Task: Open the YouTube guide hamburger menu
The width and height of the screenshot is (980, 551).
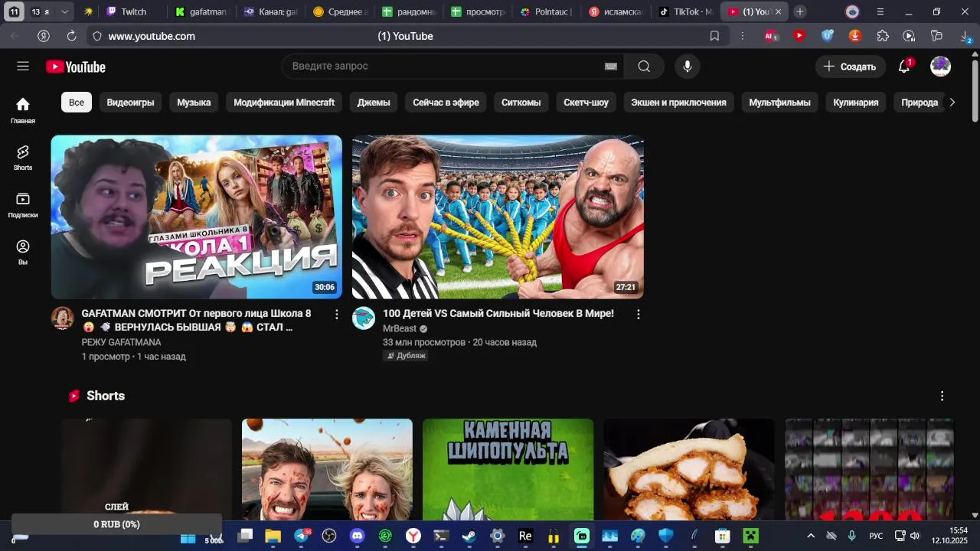Action: click(x=23, y=67)
